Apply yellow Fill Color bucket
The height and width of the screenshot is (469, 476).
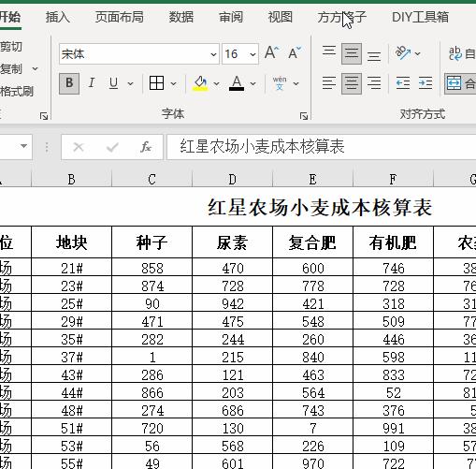(200, 83)
